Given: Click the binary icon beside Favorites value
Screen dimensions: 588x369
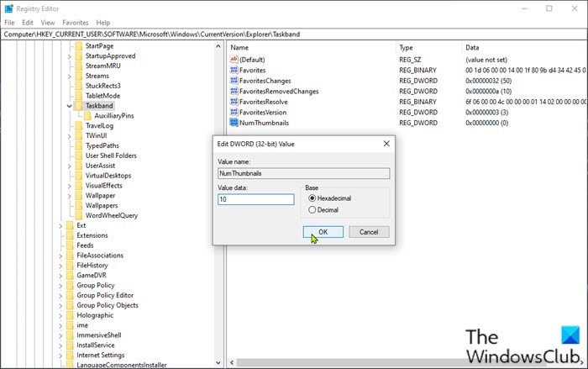Looking at the screenshot, I should (234, 71).
